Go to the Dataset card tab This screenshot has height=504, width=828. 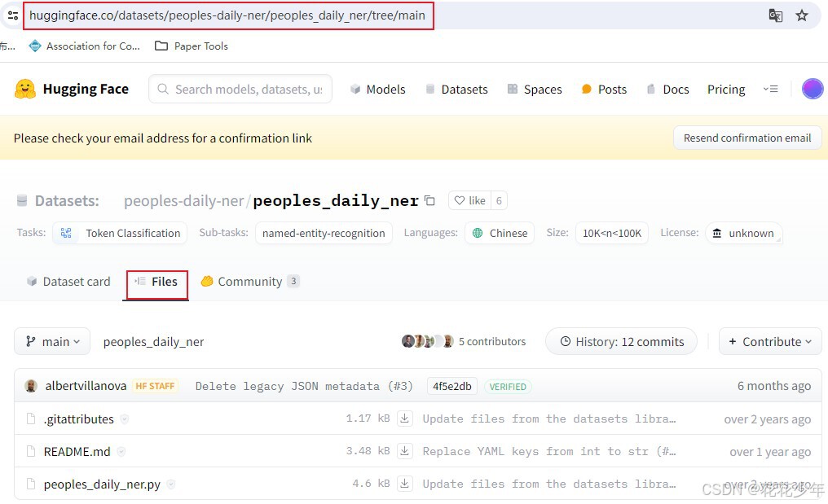point(68,282)
